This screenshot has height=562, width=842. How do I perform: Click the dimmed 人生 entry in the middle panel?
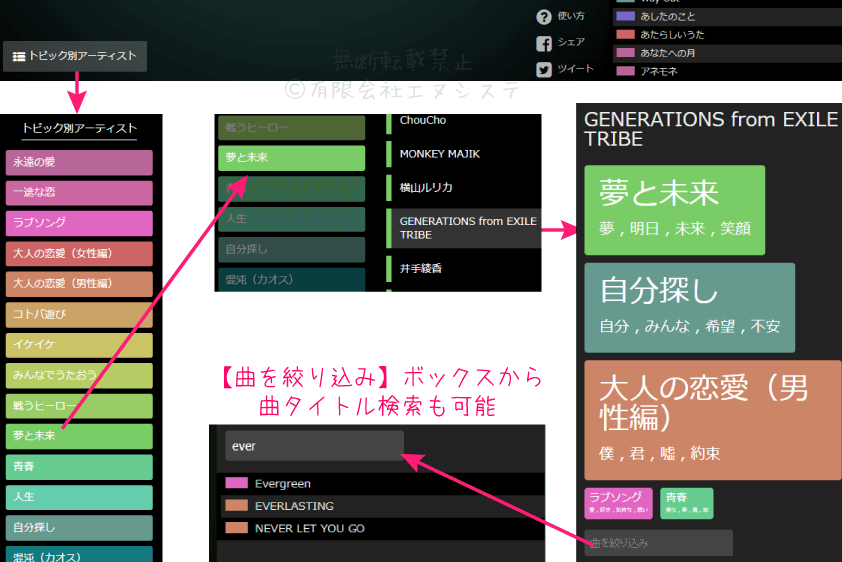coord(292,219)
